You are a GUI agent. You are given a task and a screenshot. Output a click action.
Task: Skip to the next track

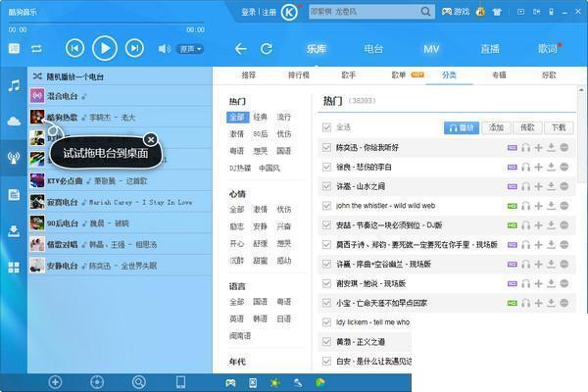134,48
